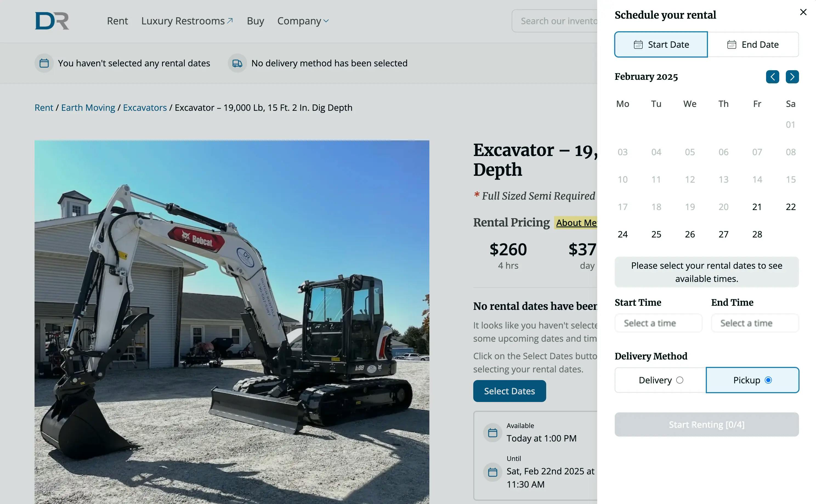Expand the Company navigation menu

(302, 21)
